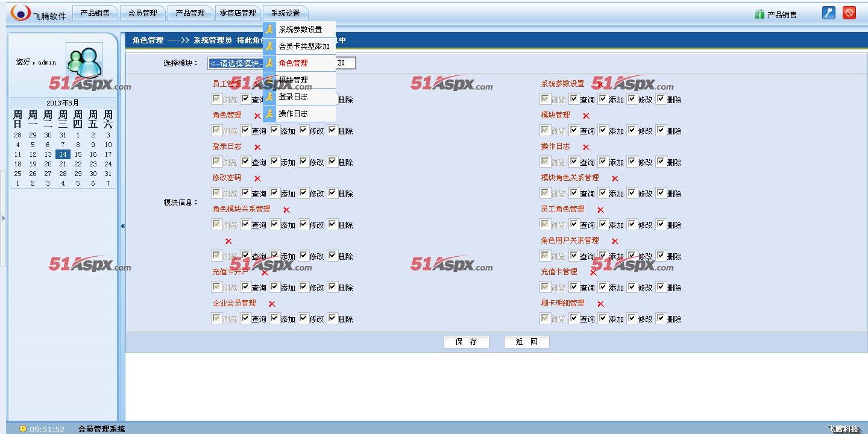This screenshot has width=868, height=434.
Task: Select date 22 in the calendar
Action: pos(78,164)
